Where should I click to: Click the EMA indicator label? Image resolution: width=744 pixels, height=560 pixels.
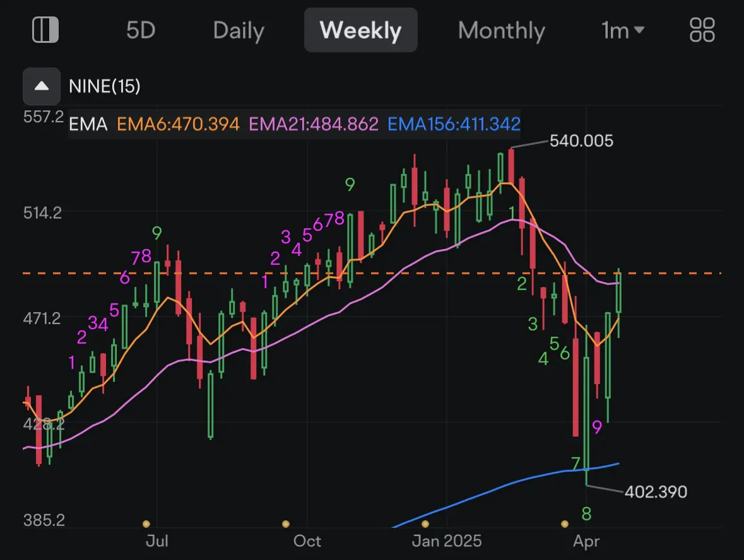88,124
